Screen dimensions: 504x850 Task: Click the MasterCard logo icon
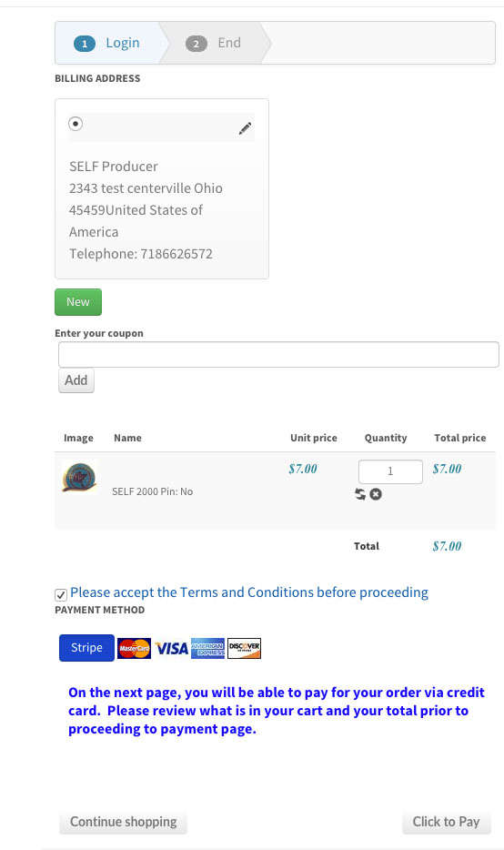pyautogui.click(x=134, y=648)
